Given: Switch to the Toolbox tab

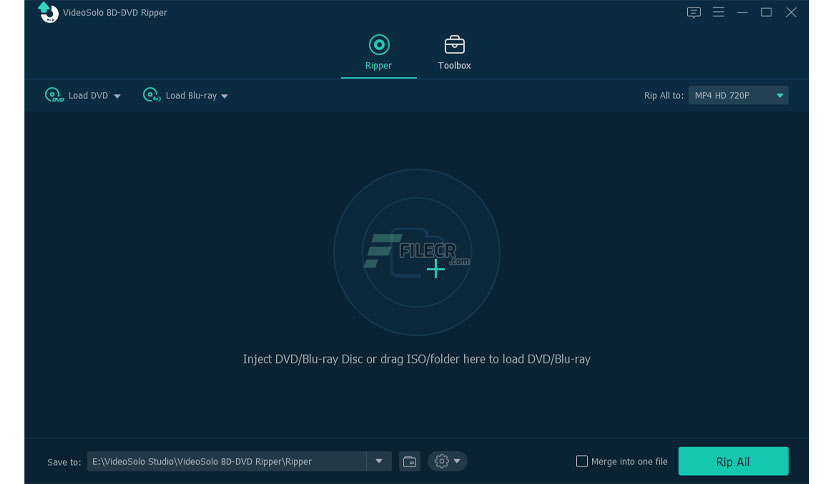Looking at the screenshot, I should [454, 52].
